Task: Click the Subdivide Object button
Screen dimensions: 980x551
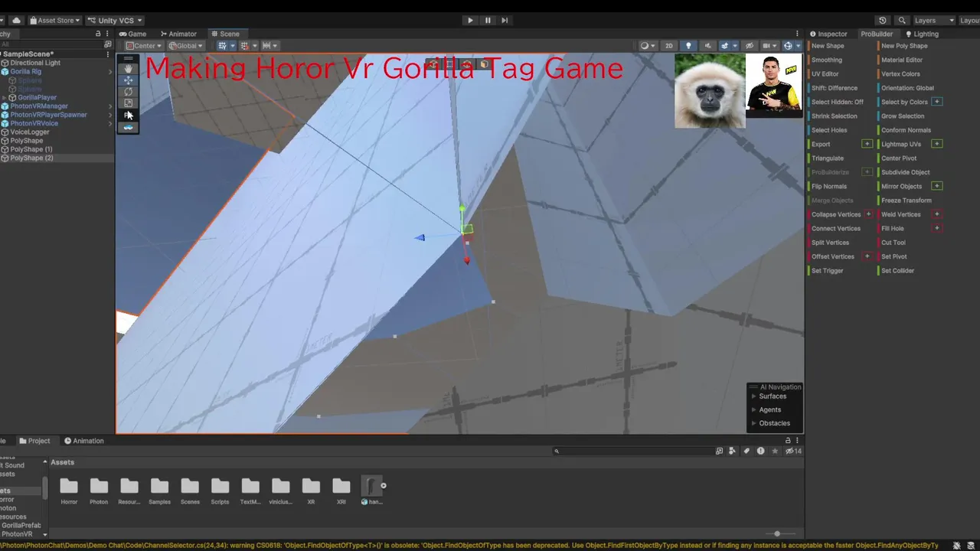Action: (x=905, y=172)
